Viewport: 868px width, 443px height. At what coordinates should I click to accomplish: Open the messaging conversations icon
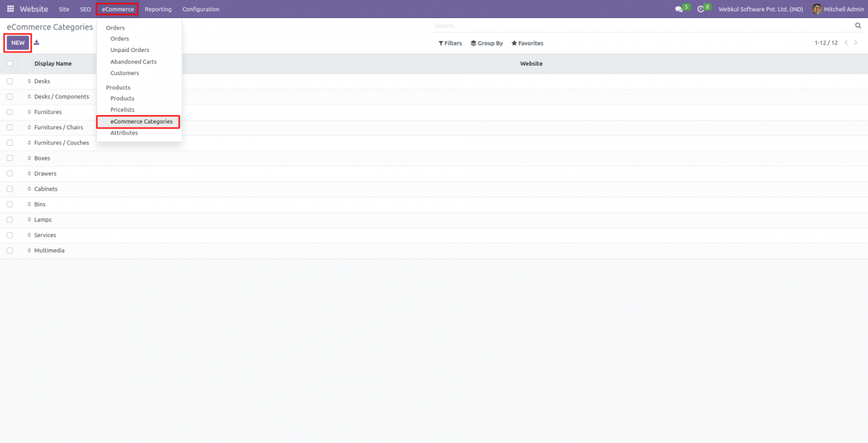pyautogui.click(x=678, y=9)
